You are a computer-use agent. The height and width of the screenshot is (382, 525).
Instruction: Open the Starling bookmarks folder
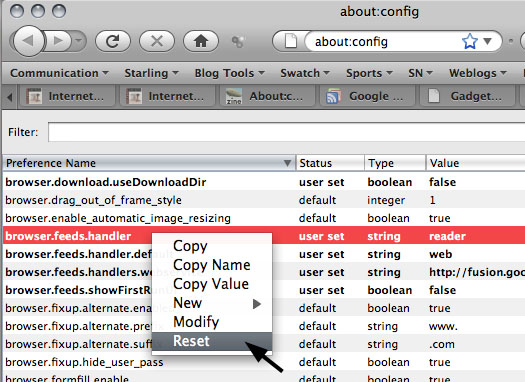pos(151,73)
